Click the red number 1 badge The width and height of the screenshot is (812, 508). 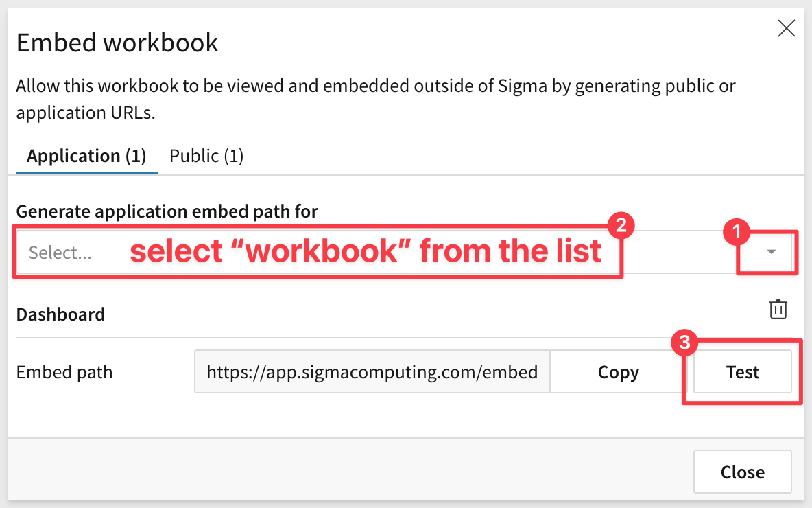[737, 234]
